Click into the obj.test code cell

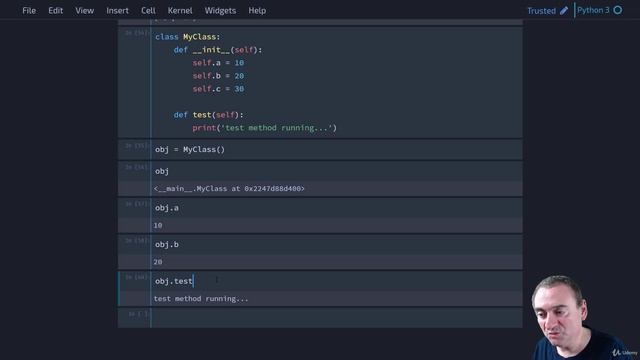click(336, 281)
